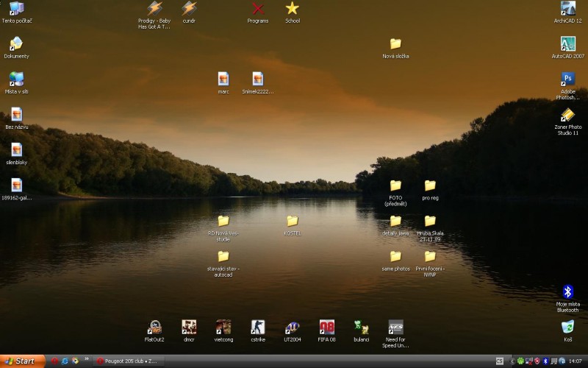
Task: Expand hidden system tray icons arrow
Action: (x=512, y=361)
